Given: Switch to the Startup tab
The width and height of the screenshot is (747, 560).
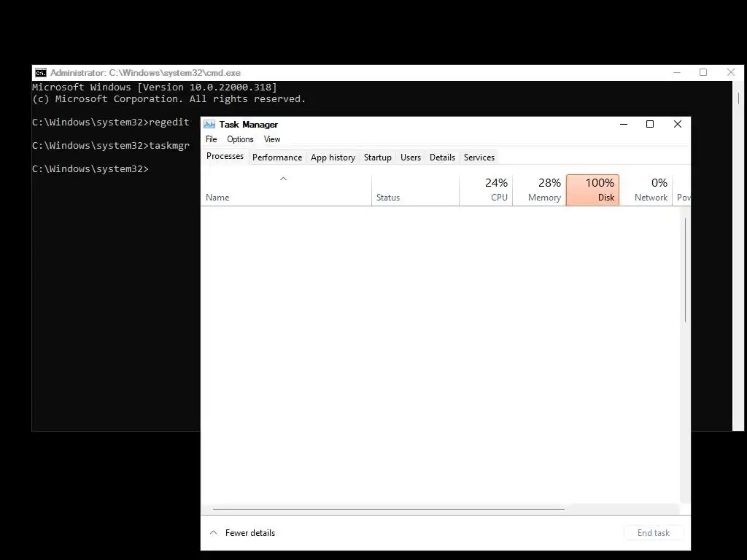Looking at the screenshot, I should coord(378,157).
